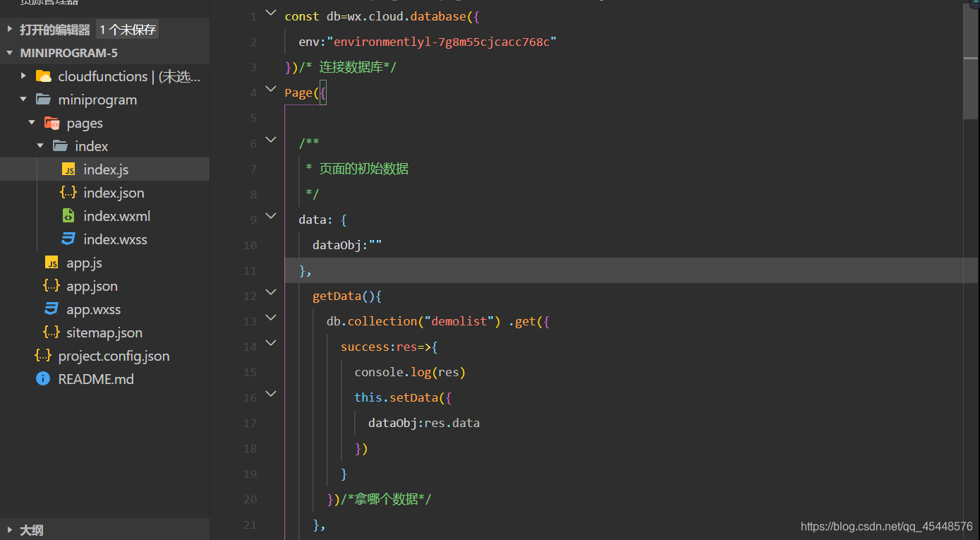
Task: Click line number 5 in the gutter
Action: coord(253,118)
